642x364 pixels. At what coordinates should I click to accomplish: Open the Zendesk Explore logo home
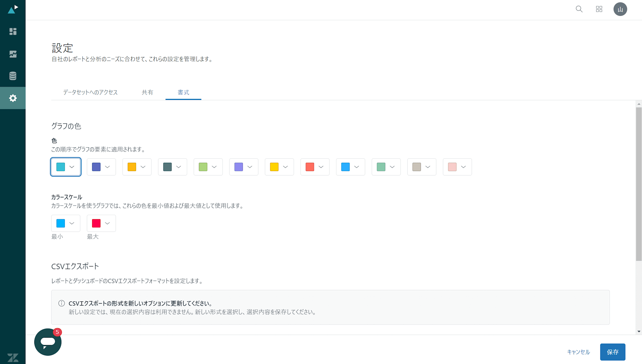[13, 9]
